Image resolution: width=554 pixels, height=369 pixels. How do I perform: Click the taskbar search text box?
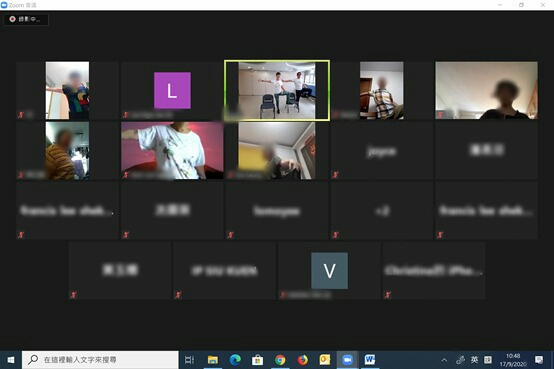(100, 360)
